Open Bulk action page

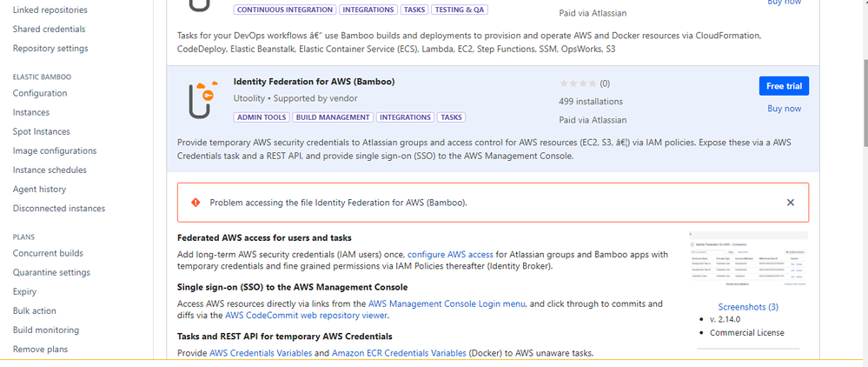coord(35,311)
